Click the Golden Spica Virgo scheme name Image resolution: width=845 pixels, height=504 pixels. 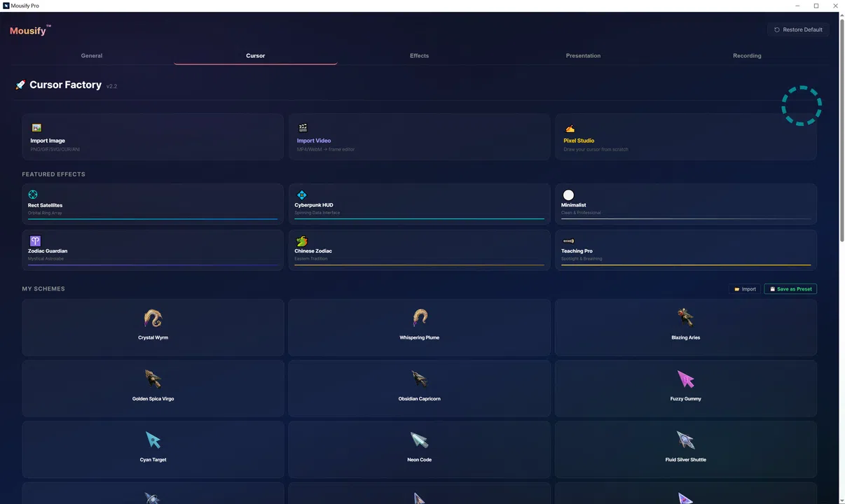tap(153, 399)
